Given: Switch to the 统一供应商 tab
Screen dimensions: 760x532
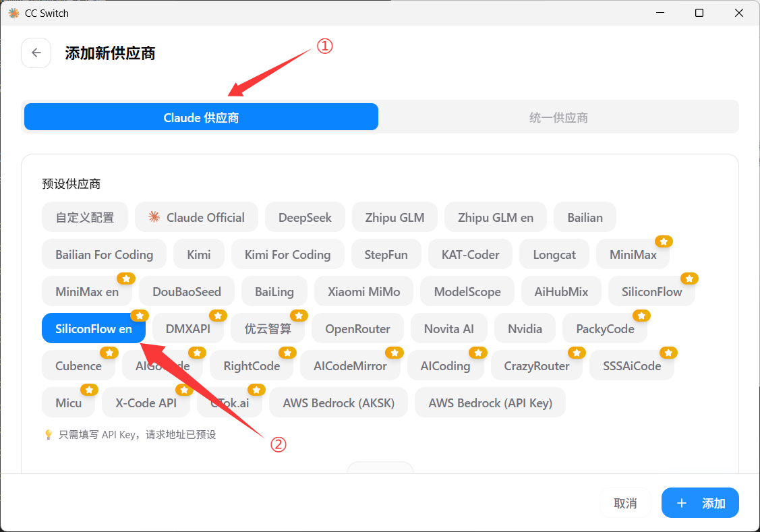Looking at the screenshot, I should pyautogui.click(x=558, y=117).
